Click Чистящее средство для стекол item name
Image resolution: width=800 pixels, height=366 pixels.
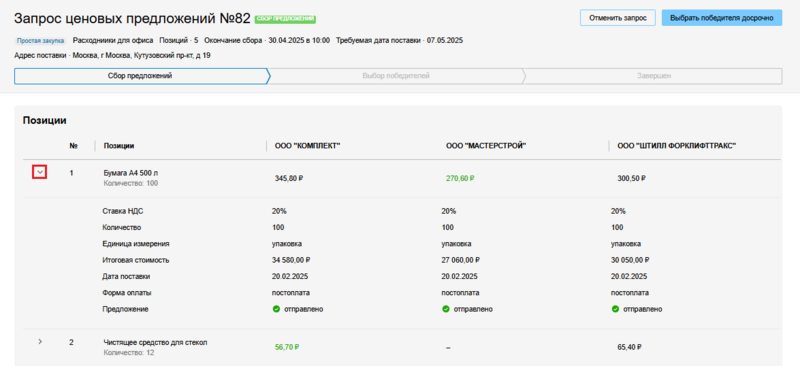(156, 342)
